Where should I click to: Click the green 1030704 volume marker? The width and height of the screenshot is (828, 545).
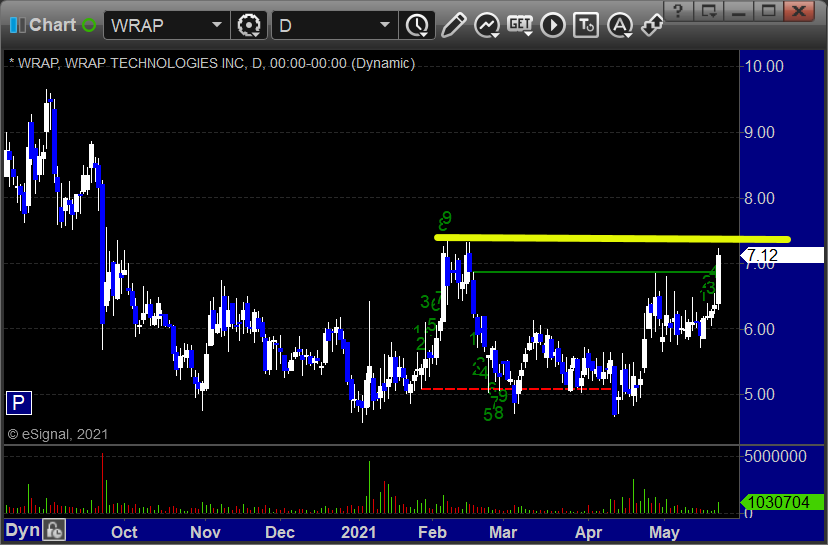point(782,502)
